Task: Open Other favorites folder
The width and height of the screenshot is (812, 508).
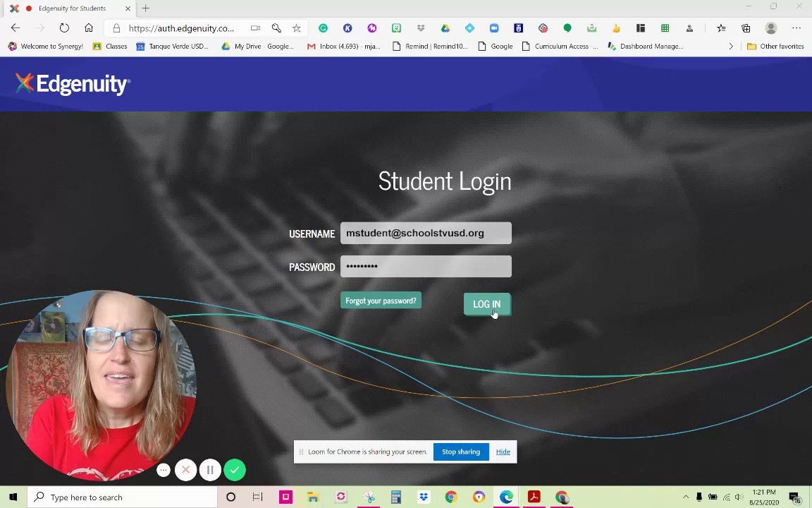Action: coord(775,46)
